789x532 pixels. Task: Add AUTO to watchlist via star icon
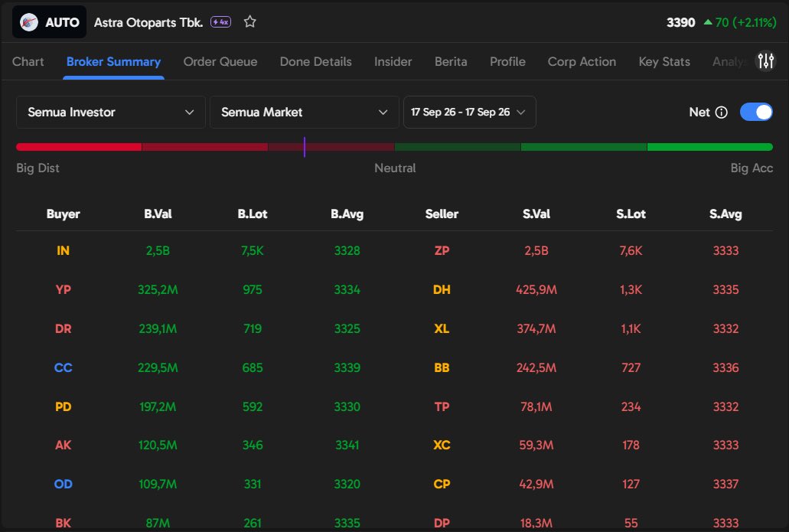[x=249, y=21]
